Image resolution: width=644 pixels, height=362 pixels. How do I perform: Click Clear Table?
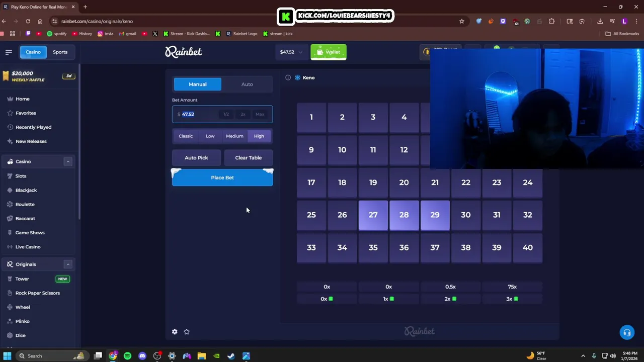click(249, 158)
